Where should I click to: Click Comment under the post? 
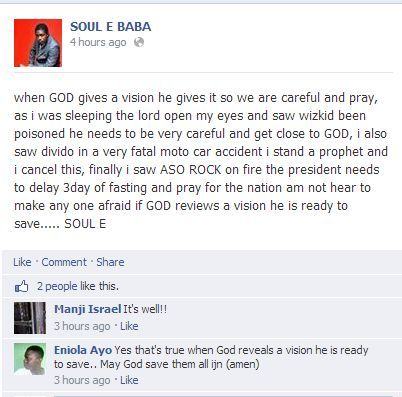64,262
